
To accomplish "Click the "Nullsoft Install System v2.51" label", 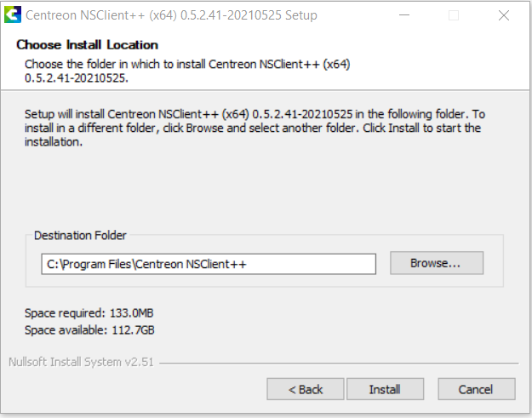I will click(x=81, y=361).
